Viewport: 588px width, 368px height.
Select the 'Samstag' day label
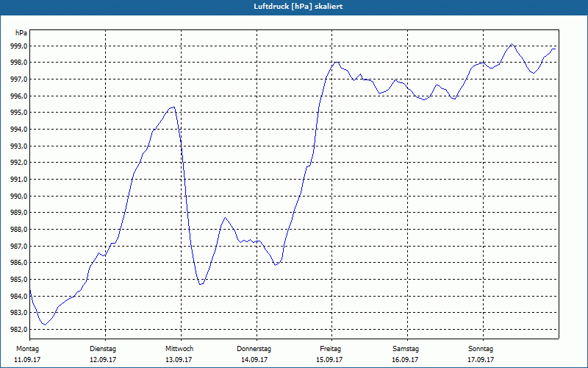point(406,349)
